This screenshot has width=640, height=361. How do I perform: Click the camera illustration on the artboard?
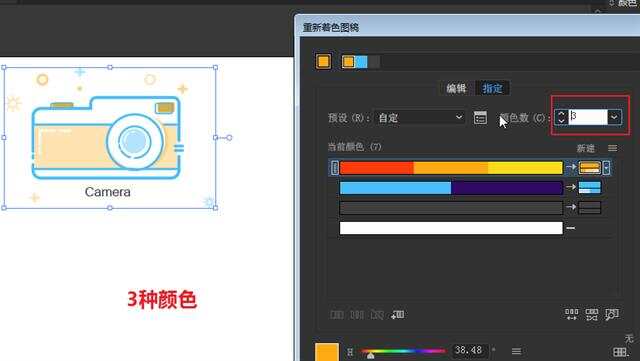pos(108,138)
